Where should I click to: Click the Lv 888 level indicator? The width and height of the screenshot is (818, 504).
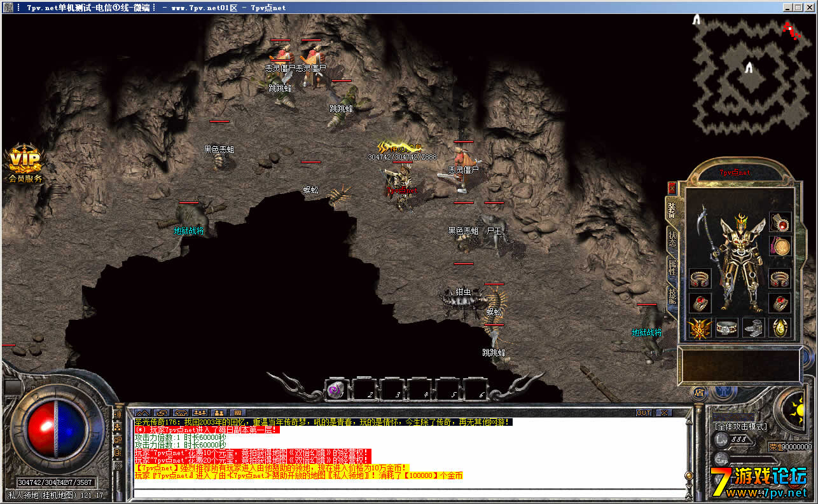[732, 440]
